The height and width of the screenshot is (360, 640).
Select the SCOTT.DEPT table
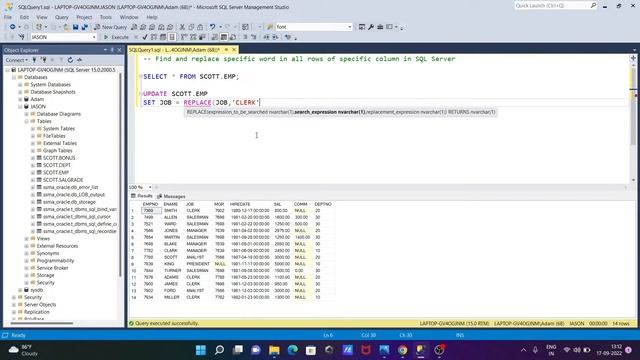(57, 165)
